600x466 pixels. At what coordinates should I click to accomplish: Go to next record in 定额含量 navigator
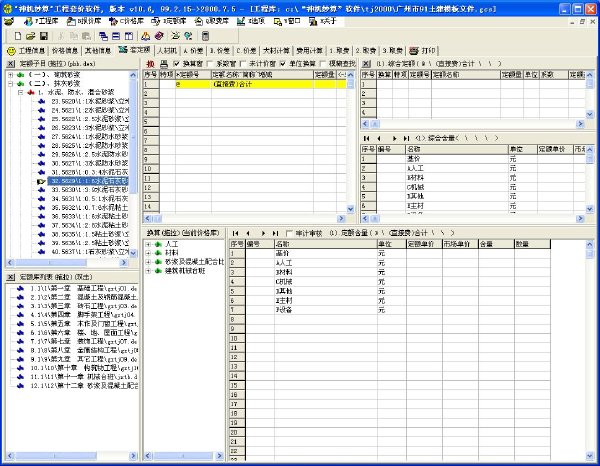pos(263,233)
